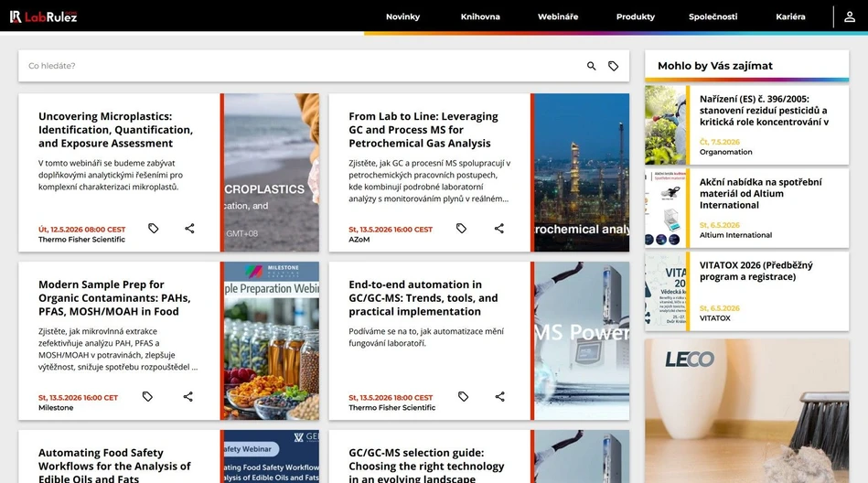This screenshot has height=483, width=868.
Task: Share the Modern Sample Prep webinar
Action: tap(188, 397)
